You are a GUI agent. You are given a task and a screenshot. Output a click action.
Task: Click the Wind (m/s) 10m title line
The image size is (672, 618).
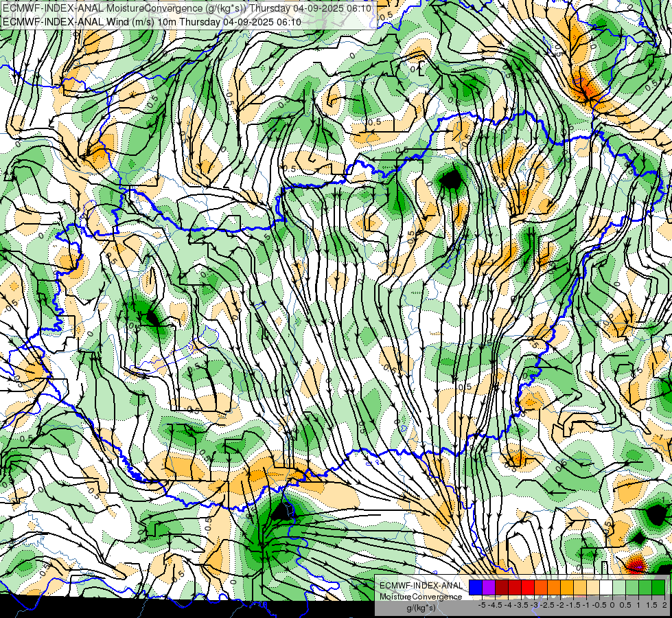(152, 21)
